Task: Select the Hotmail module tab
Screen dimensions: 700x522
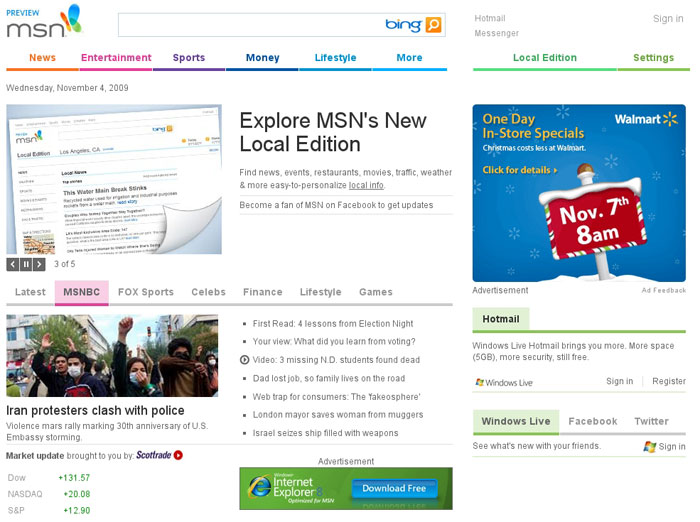Action: point(501,319)
